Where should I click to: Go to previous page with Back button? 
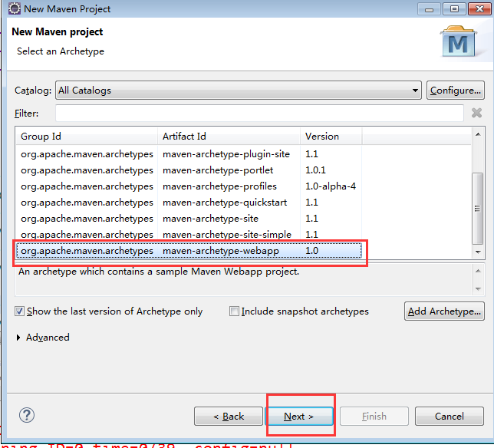(229, 417)
